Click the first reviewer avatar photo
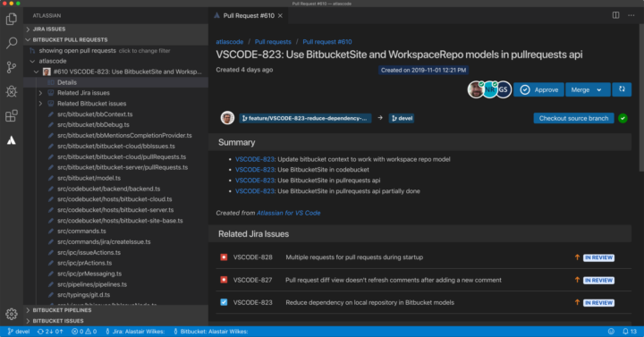The image size is (644, 337). coord(476,89)
